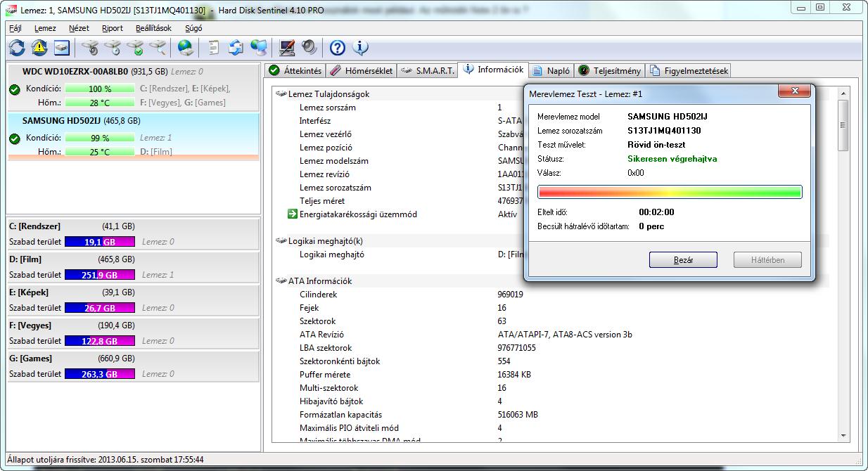Screen dimensions: 868x471
Task: Click the disk icon beside ATA Információk header
Action: pos(281,280)
